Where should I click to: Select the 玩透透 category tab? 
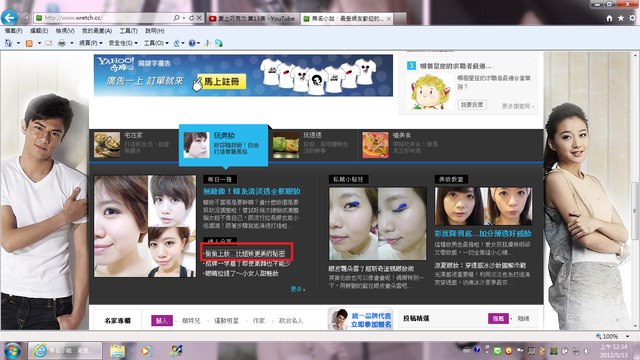[x=313, y=145]
